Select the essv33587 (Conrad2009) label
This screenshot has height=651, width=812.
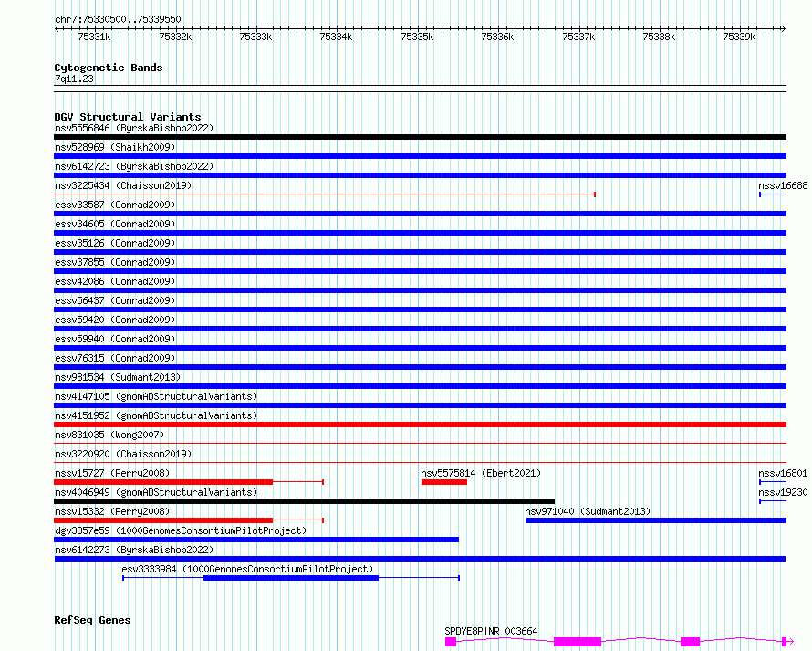tap(115, 205)
